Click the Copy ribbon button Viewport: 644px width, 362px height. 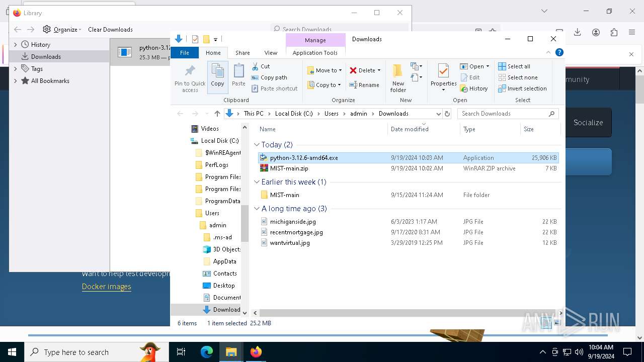217,78
